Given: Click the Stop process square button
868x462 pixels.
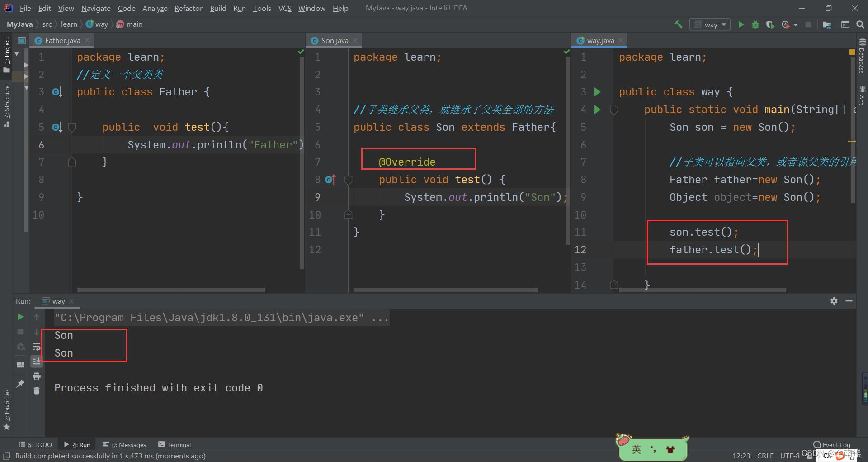Looking at the screenshot, I should [808, 24].
